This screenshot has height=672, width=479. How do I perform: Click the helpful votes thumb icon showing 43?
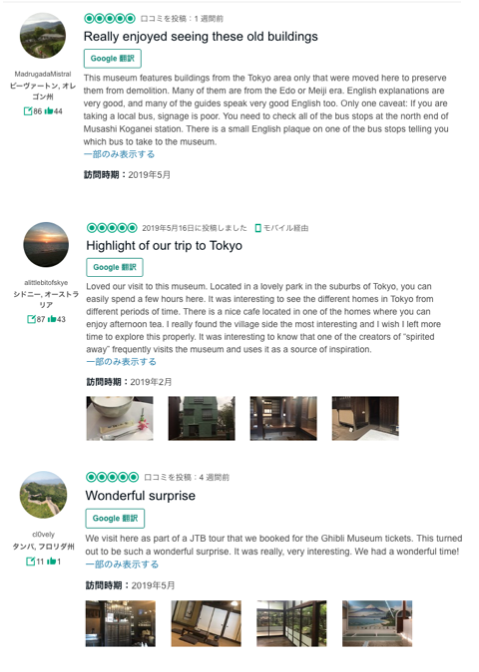[52, 319]
